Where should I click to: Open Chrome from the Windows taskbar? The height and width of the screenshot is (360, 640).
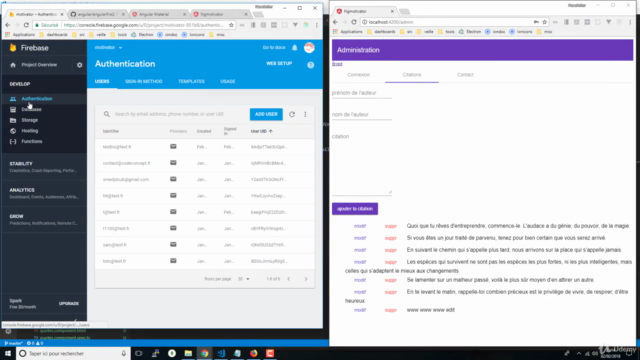tap(204, 353)
